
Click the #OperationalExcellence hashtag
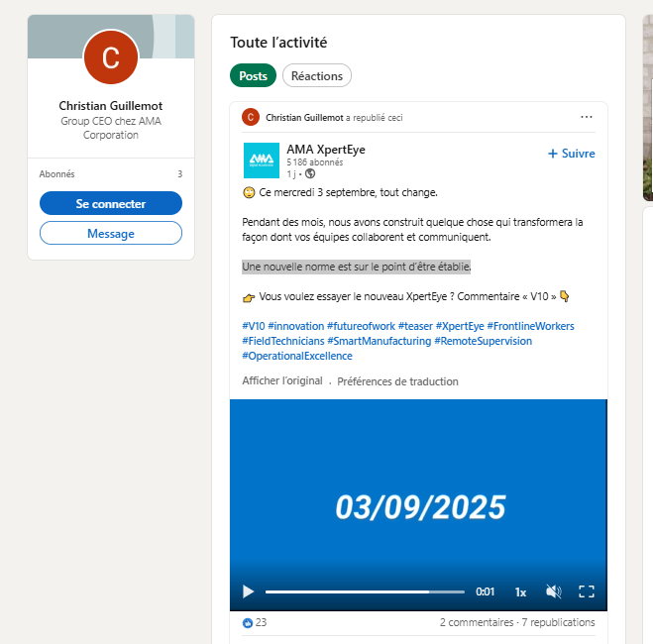click(297, 356)
